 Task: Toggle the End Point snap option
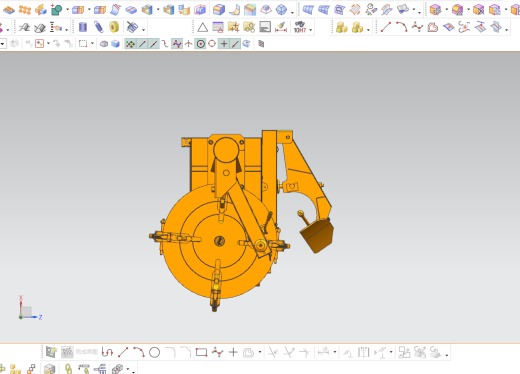(142, 44)
